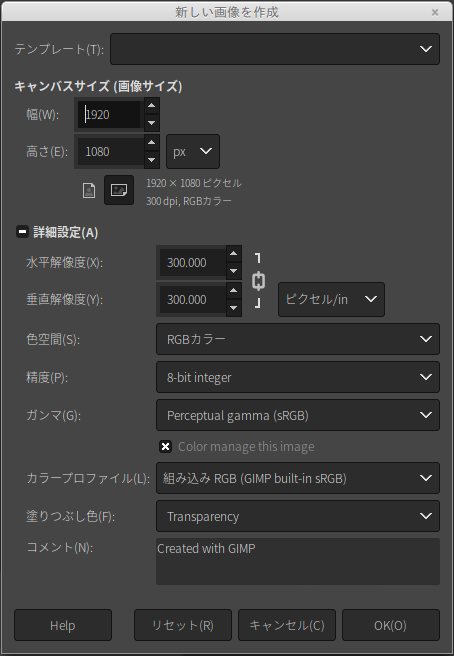This screenshot has height=656, width=454.
Task: Click the 水平解像度(X) label
Action: coord(64,262)
